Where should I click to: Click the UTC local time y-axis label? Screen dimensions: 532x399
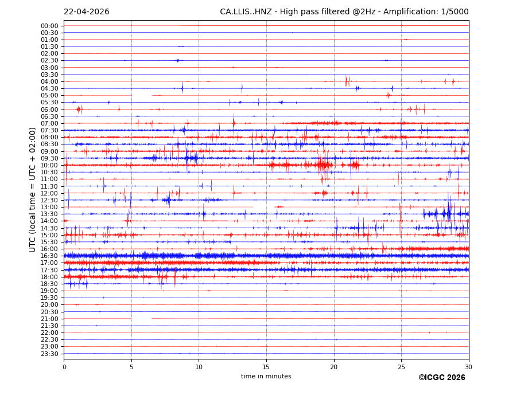click(x=33, y=189)
